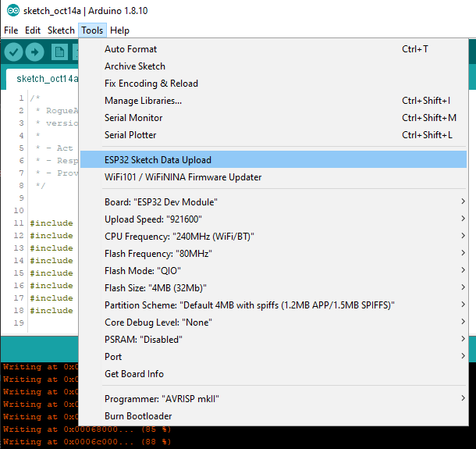The width and height of the screenshot is (476, 449).
Task: Open WiFi101 / WiFiNINA Firmware Updater
Action: tap(273, 176)
